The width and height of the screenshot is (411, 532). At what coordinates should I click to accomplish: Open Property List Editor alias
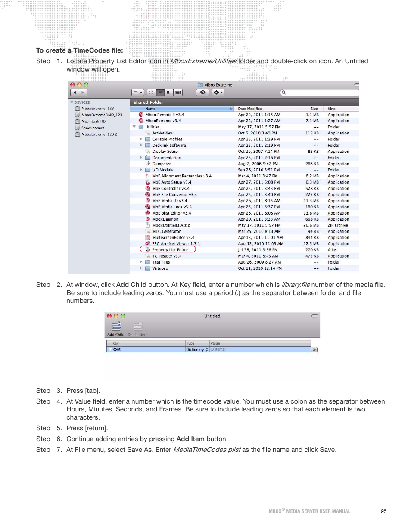tap(169, 250)
